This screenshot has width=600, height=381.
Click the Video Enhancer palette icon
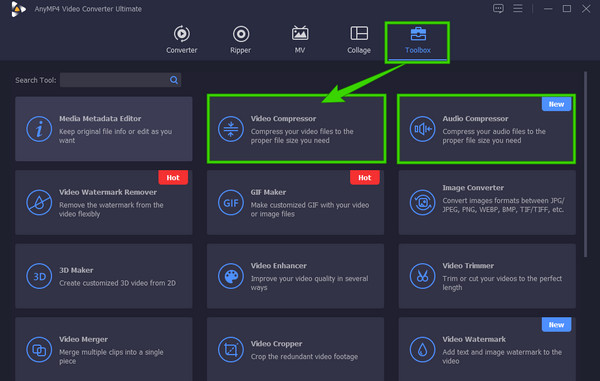(x=231, y=276)
